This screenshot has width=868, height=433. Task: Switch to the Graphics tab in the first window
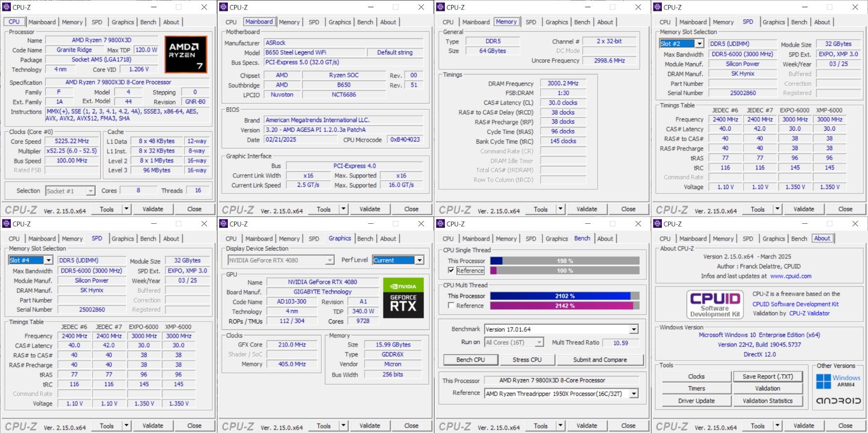123,21
